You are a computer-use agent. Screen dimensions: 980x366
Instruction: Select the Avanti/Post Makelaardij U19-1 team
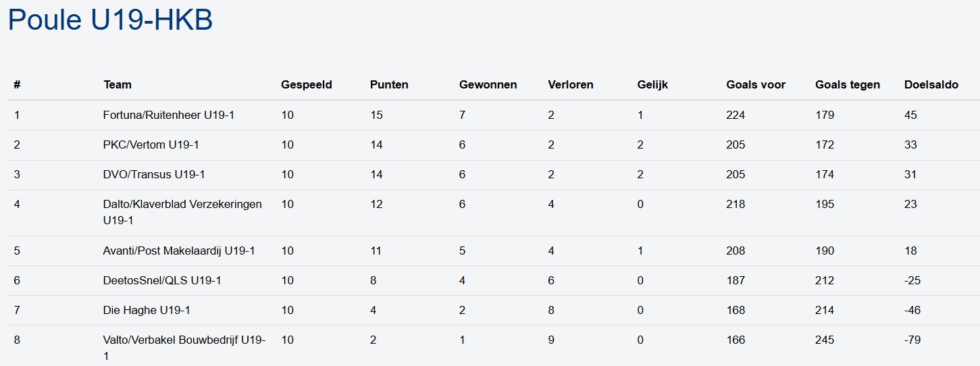[x=179, y=251]
